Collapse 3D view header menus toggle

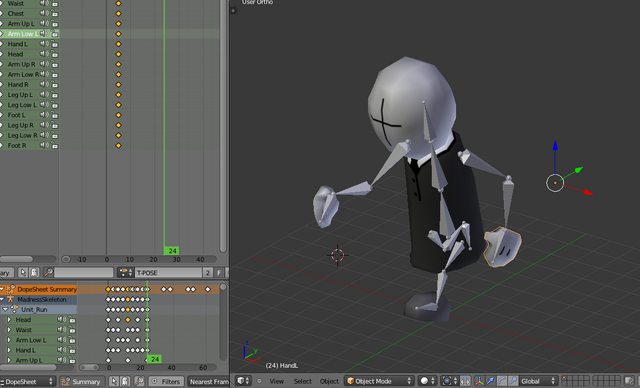[259, 381]
